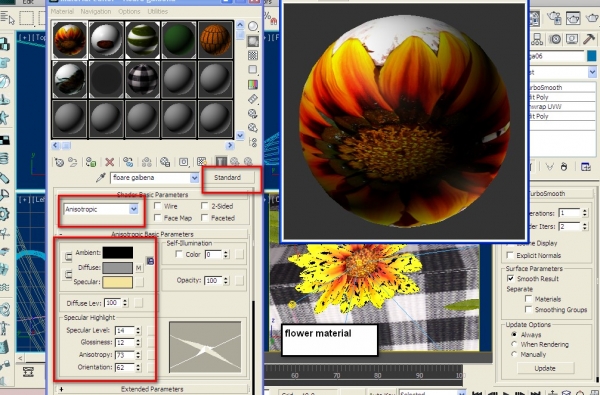Click the red X Reset Map icon

pos(109,162)
